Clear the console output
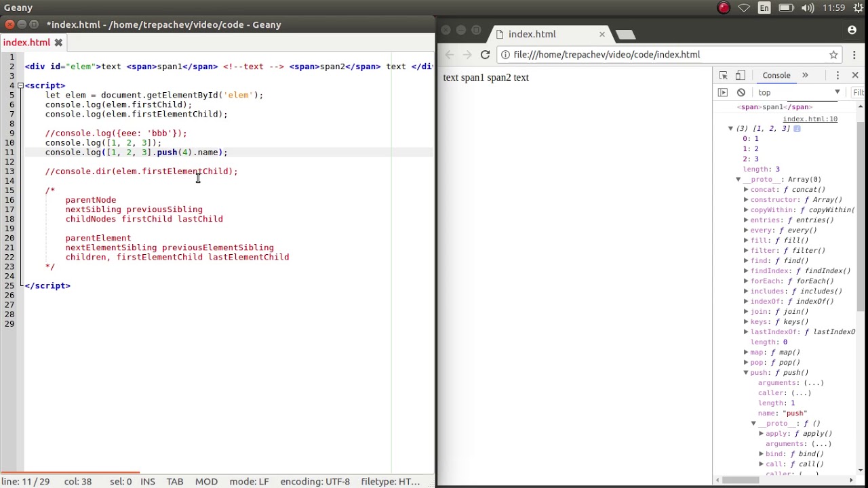 click(x=741, y=92)
